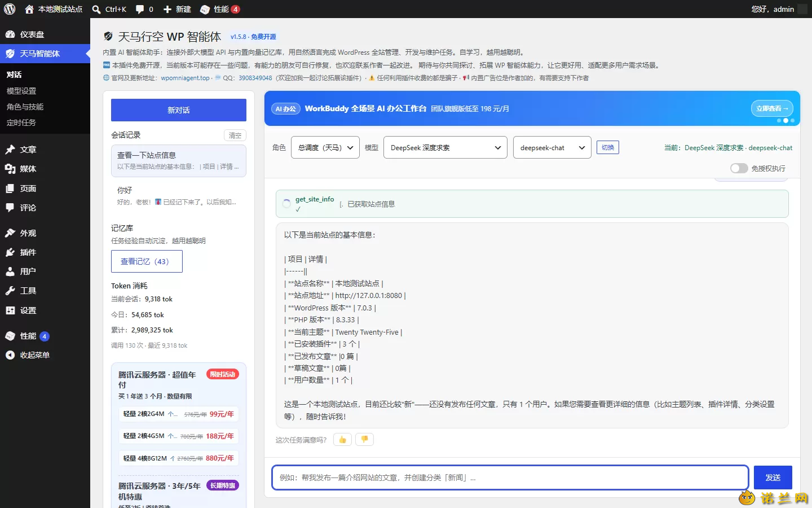Go to 模型设置 submenu item
812x508 pixels.
point(21,91)
